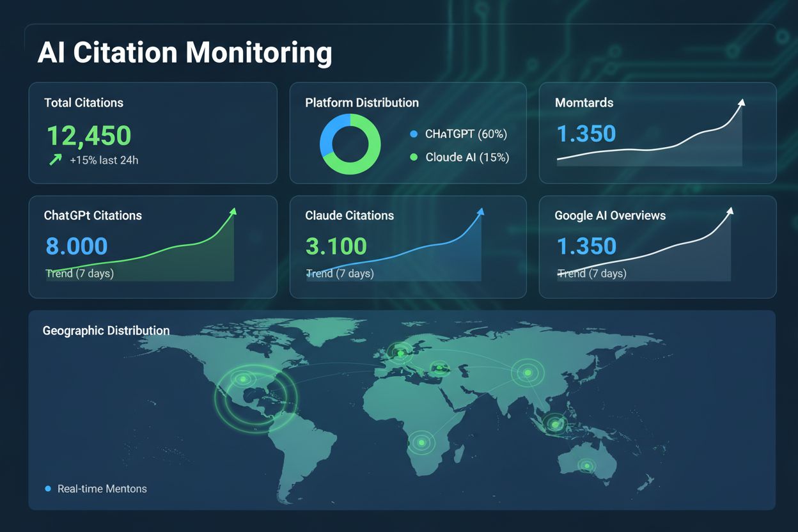Click the Northern Europe map hotspot

pyautogui.click(x=401, y=352)
